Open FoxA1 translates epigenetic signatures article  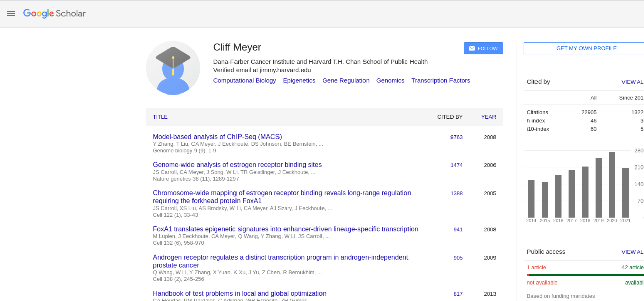[x=285, y=229]
